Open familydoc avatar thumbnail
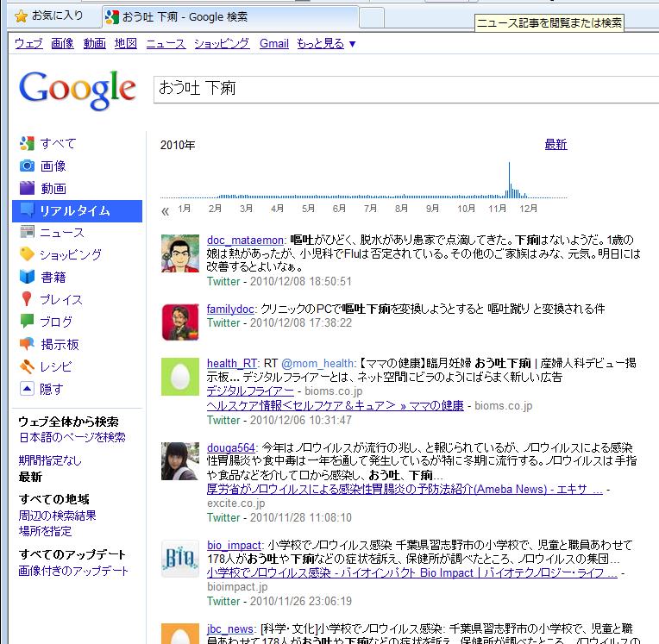 tap(180, 322)
